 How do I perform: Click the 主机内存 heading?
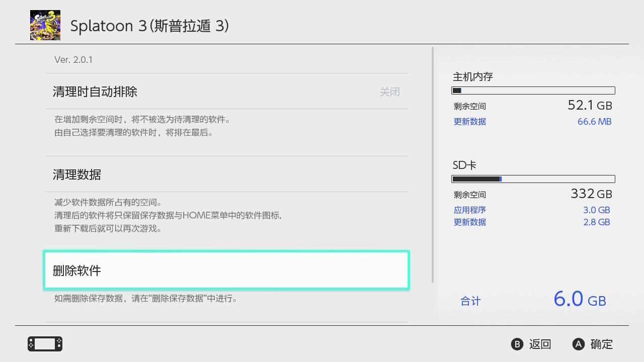[473, 77]
